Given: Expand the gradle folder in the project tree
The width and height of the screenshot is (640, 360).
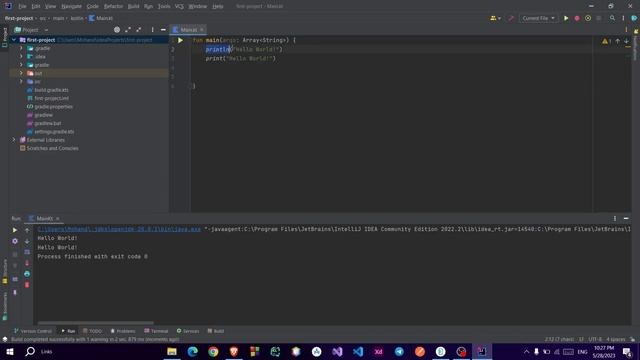Looking at the screenshot, I should (21, 65).
